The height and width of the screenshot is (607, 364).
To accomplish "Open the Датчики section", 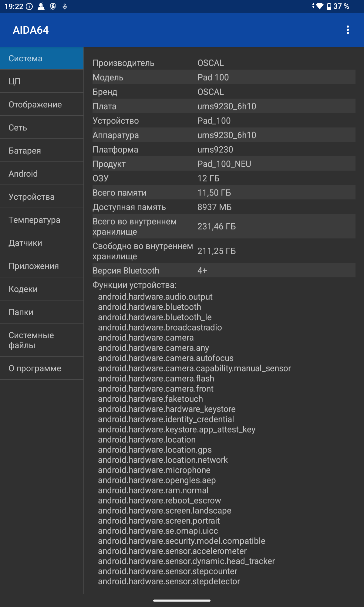I will coord(42,243).
